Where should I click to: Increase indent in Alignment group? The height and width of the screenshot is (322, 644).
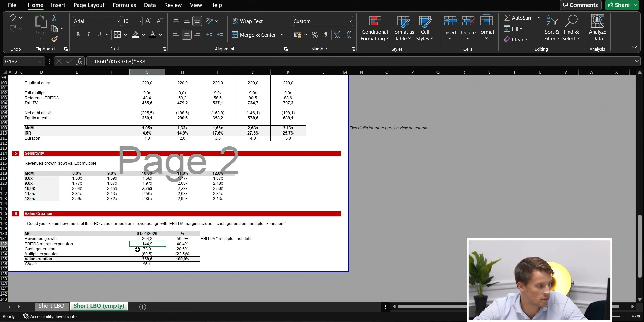(x=220, y=35)
